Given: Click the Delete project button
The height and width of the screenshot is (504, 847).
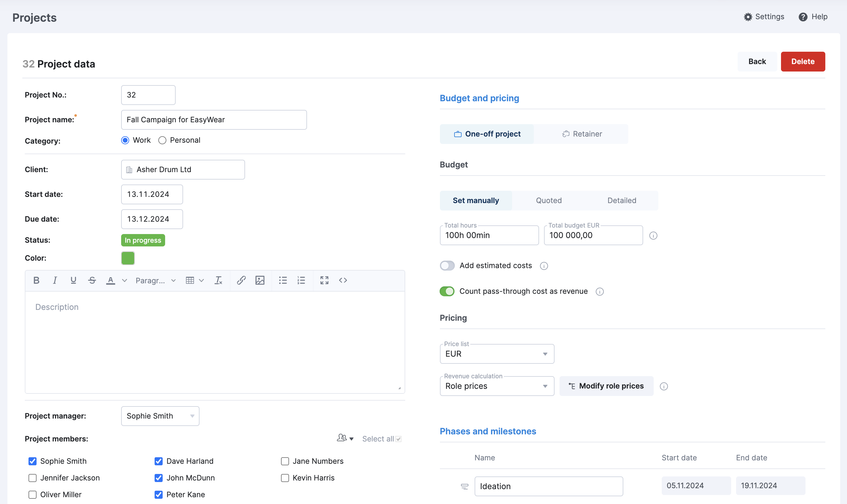Looking at the screenshot, I should click(802, 62).
